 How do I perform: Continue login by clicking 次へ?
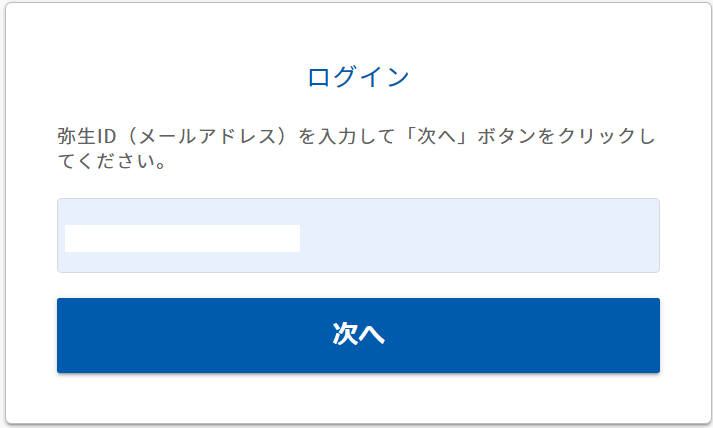click(x=358, y=335)
